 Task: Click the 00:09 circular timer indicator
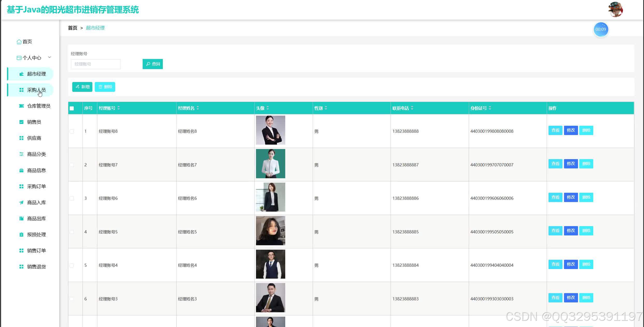pos(601,29)
